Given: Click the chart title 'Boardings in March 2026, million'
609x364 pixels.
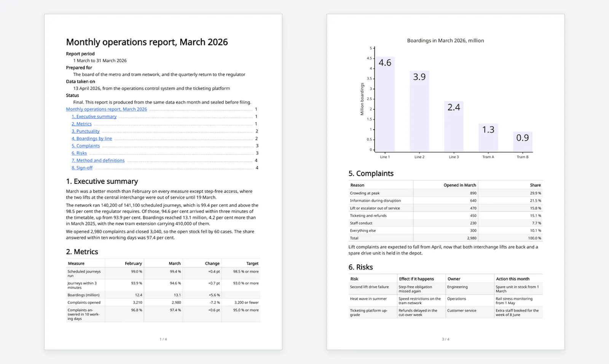Looking at the screenshot, I should click(x=445, y=40).
